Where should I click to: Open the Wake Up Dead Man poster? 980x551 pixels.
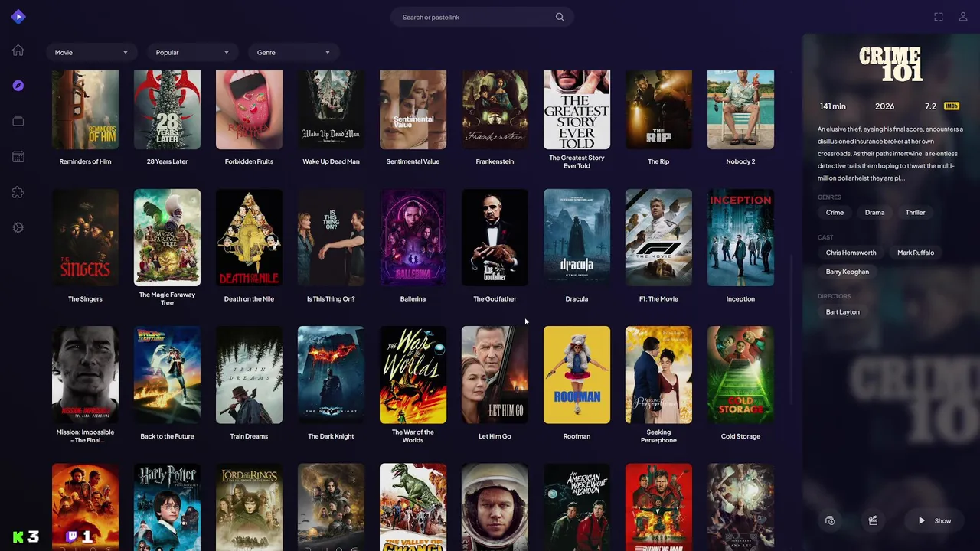coord(331,109)
